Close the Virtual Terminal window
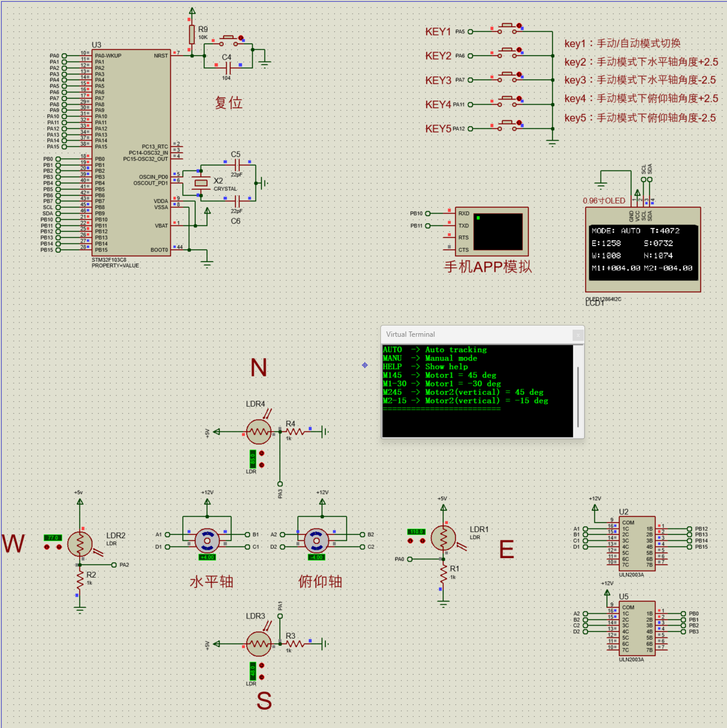Viewport: 727px width, 728px height. [x=577, y=335]
